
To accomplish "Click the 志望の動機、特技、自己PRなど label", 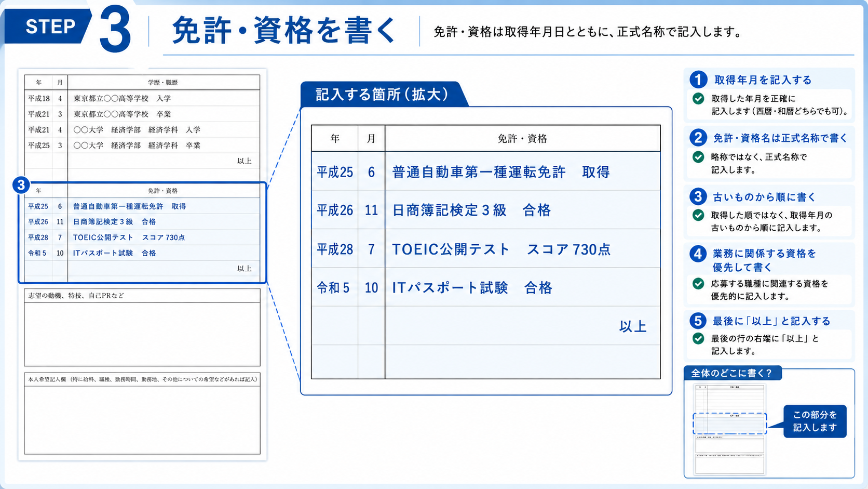I will click(x=76, y=296).
